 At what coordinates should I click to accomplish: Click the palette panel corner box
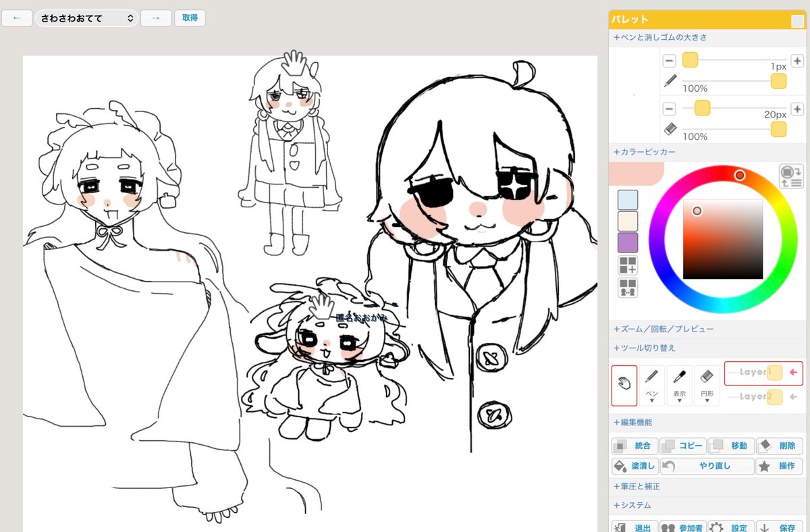click(797, 21)
